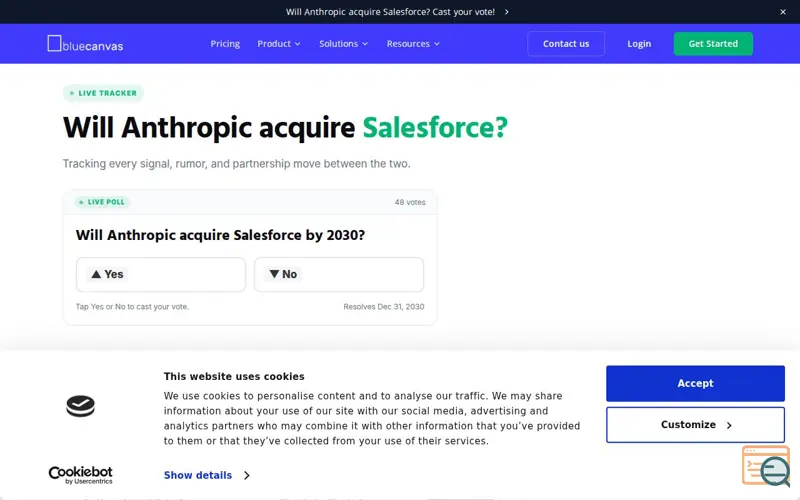Image resolution: width=800 pixels, height=500 pixels.
Task: Open the Pricing page
Action: 225,44
